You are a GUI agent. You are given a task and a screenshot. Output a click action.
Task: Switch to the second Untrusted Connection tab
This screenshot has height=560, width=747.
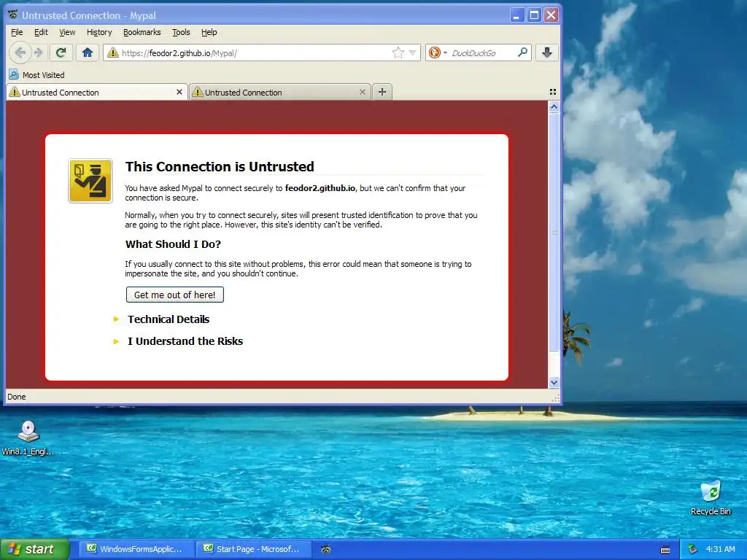coord(279,93)
